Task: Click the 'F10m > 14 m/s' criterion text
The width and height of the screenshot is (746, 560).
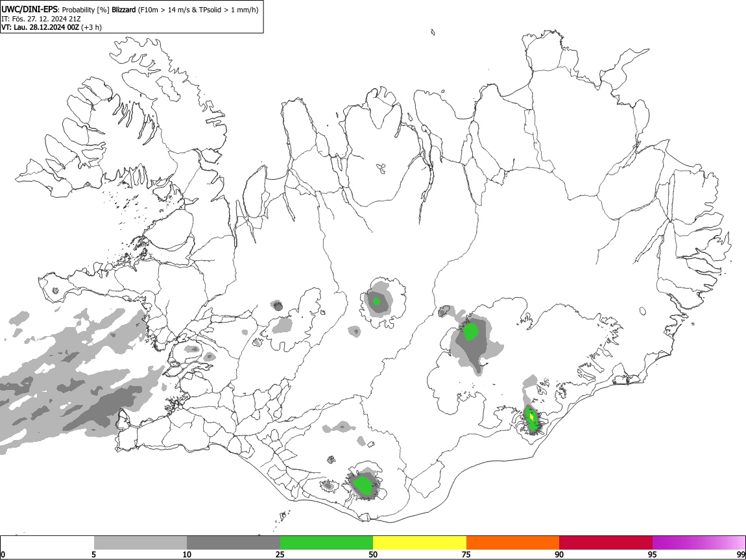Action: [164, 10]
